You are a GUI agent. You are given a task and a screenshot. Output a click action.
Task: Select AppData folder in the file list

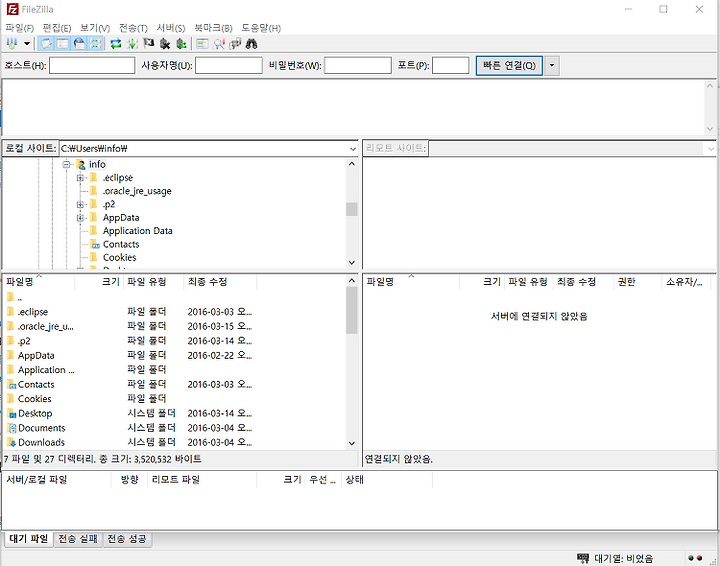36,356
